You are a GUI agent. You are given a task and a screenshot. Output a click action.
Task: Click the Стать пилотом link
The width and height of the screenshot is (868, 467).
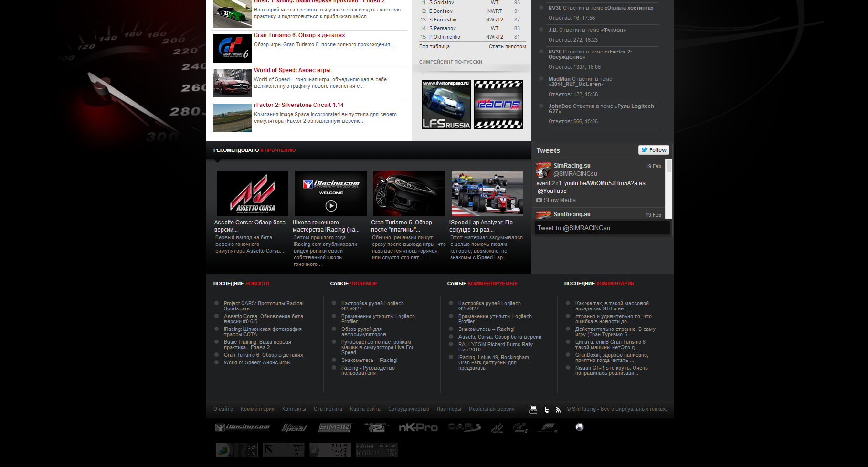(507, 47)
